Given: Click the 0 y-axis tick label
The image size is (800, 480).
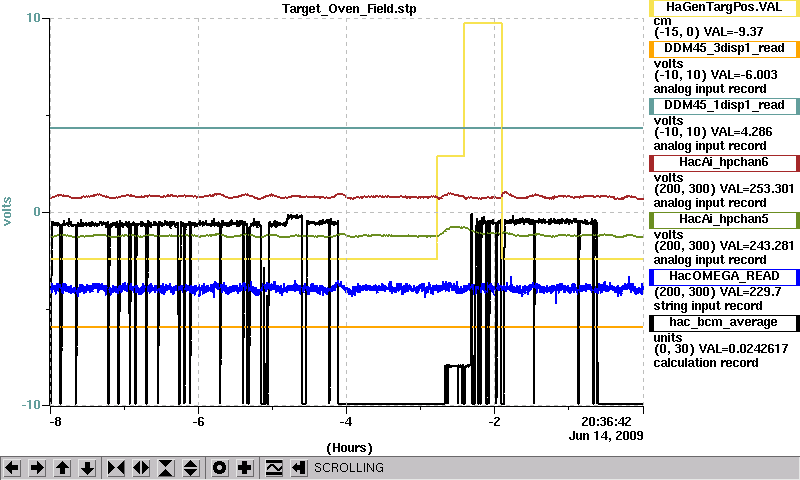Looking at the screenshot, I should coord(37,212).
